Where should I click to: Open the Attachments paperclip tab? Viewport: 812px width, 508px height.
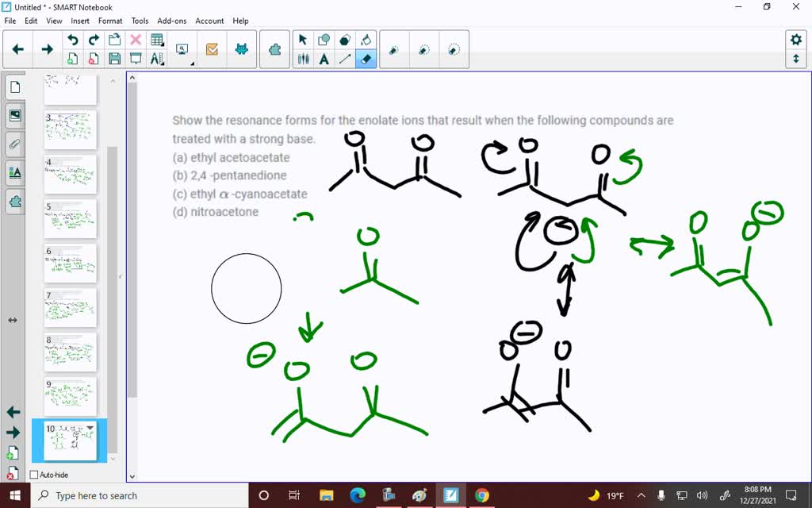(15, 144)
